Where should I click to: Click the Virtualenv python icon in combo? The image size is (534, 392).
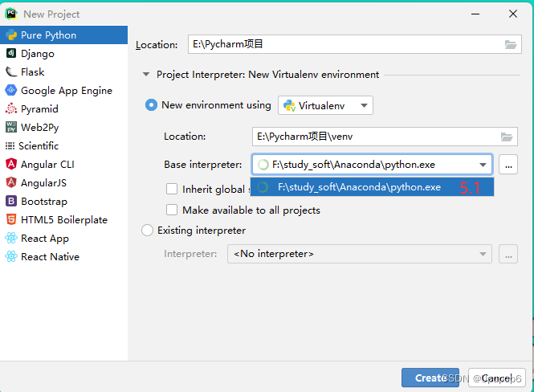[x=289, y=105]
